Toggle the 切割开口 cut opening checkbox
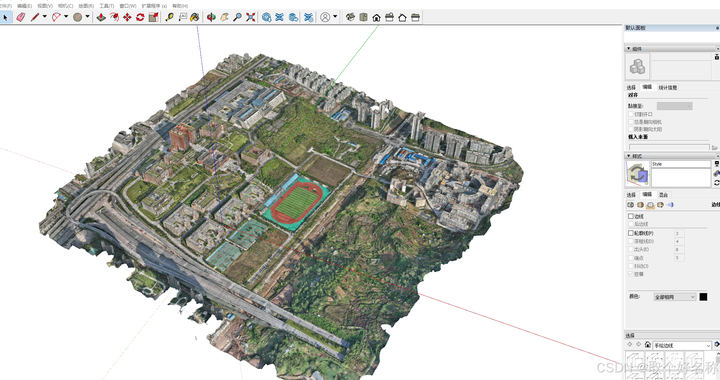The image size is (720, 380). tap(630, 114)
